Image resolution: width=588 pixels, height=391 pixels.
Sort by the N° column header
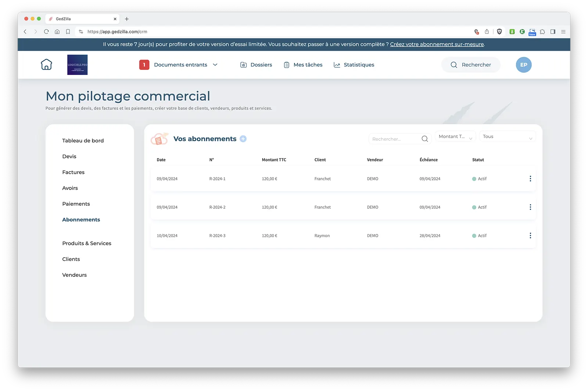click(212, 160)
